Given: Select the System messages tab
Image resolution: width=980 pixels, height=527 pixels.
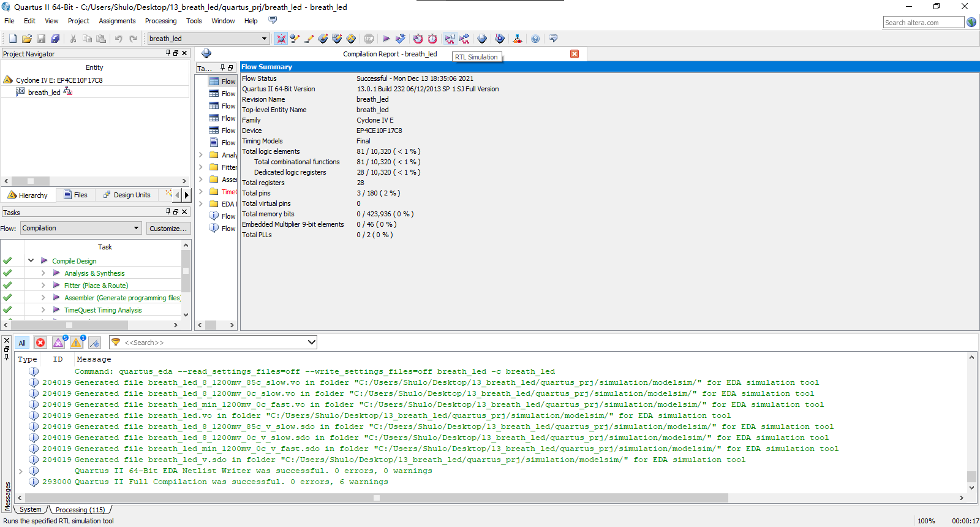Looking at the screenshot, I should 31,509.
